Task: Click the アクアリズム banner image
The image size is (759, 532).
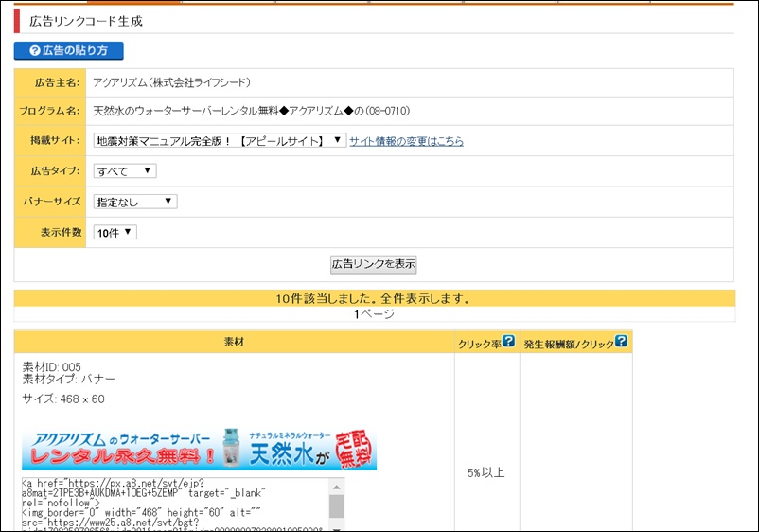Action: [199, 449]
